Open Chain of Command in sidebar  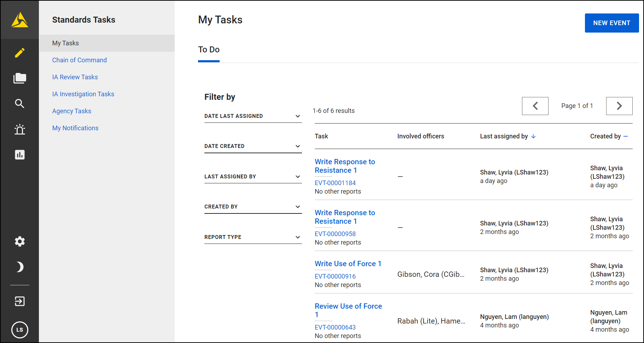pos(80,60)
